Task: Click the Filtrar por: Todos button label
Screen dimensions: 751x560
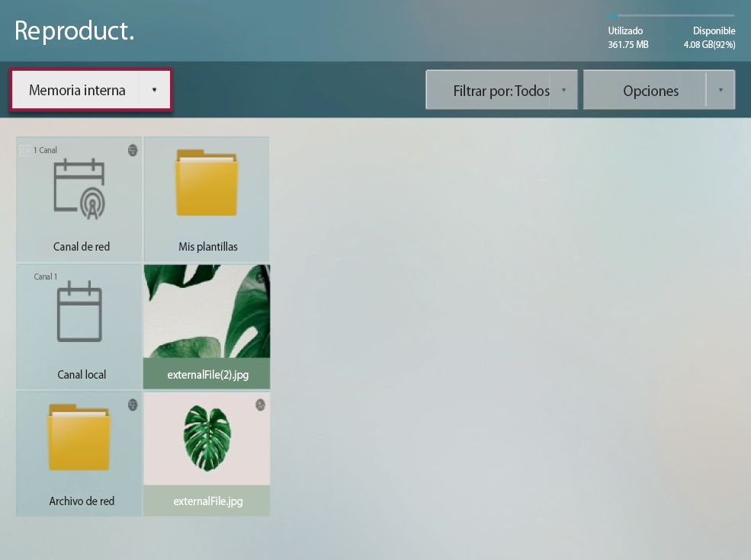Action: pyautogui.click(x=502, y=91)
